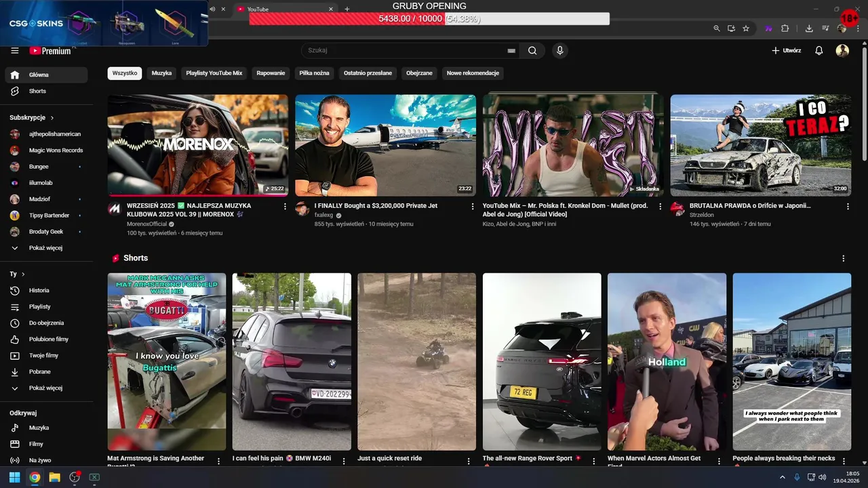Viewport: 868px width, 488px height.
Task: Open browser zoom magnifier icon
Action: click(x=717, y=28)
